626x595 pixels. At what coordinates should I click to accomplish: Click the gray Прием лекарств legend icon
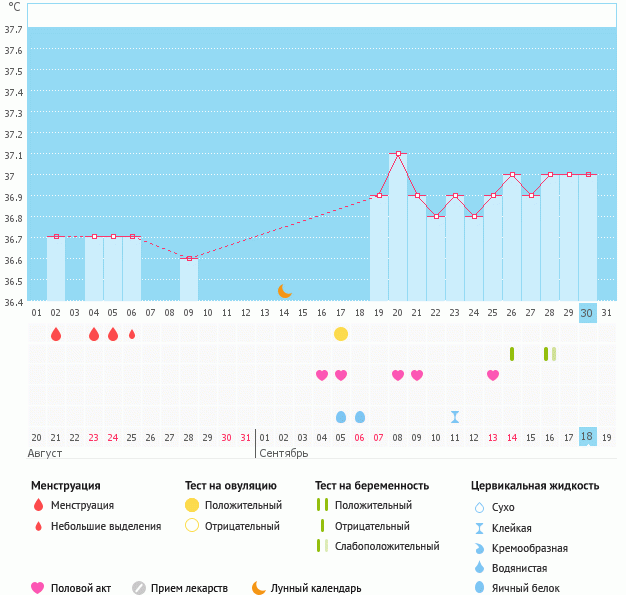tap(139, 588)
